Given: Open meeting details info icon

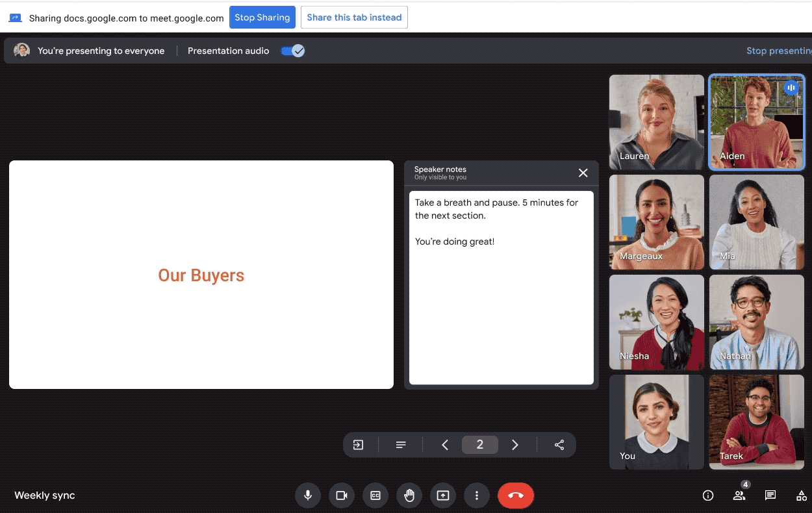Looking at the screenshot, I should 708,495.
